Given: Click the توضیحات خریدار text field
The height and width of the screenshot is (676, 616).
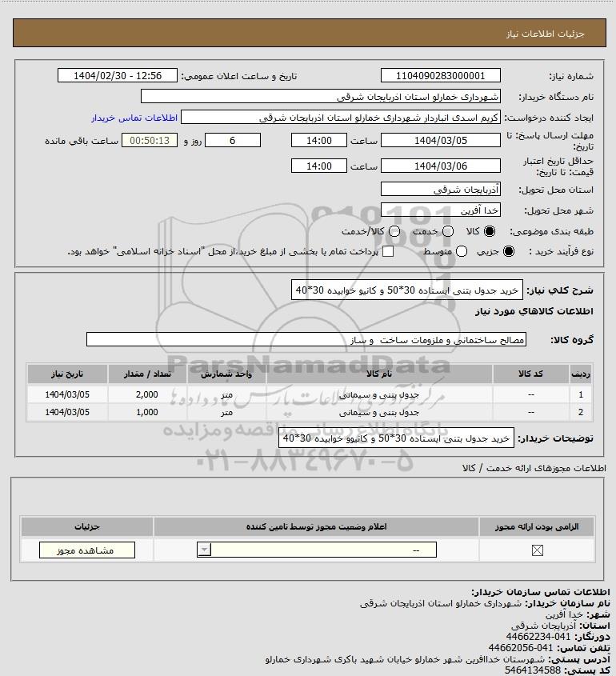Looking at the screenshot, I should click(396, 438).
